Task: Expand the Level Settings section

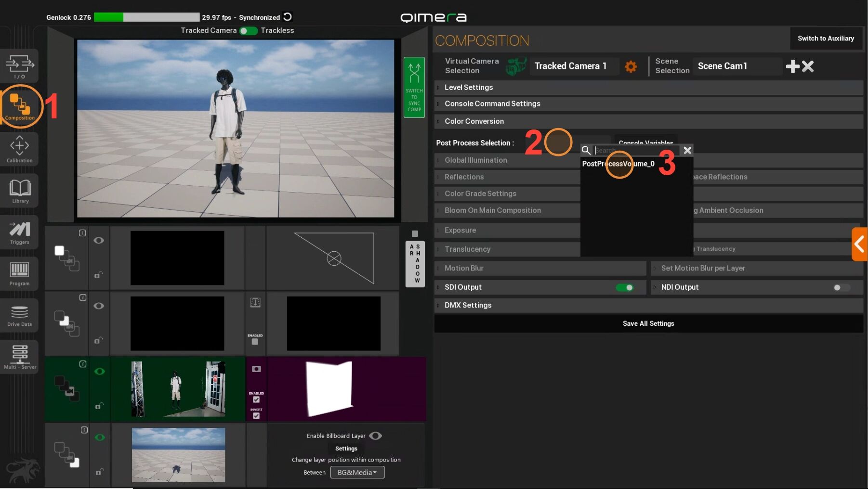Action: [x=468, y=88]
